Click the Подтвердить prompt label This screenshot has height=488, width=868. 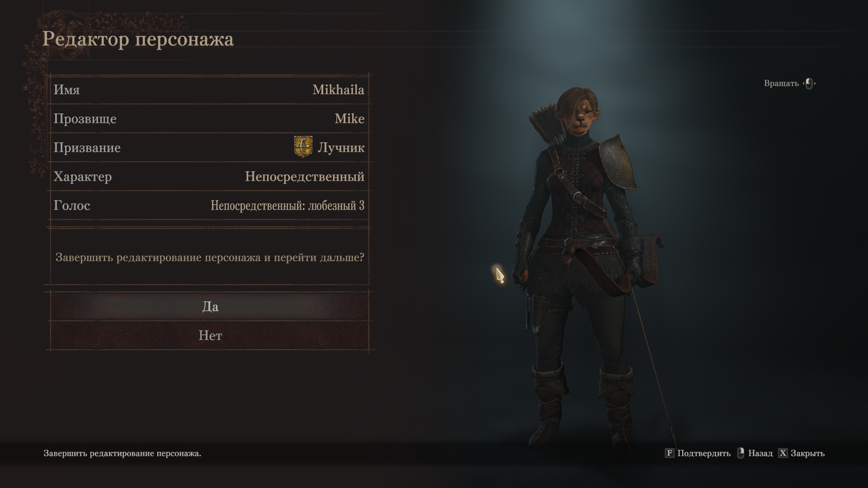pos(704,453)
